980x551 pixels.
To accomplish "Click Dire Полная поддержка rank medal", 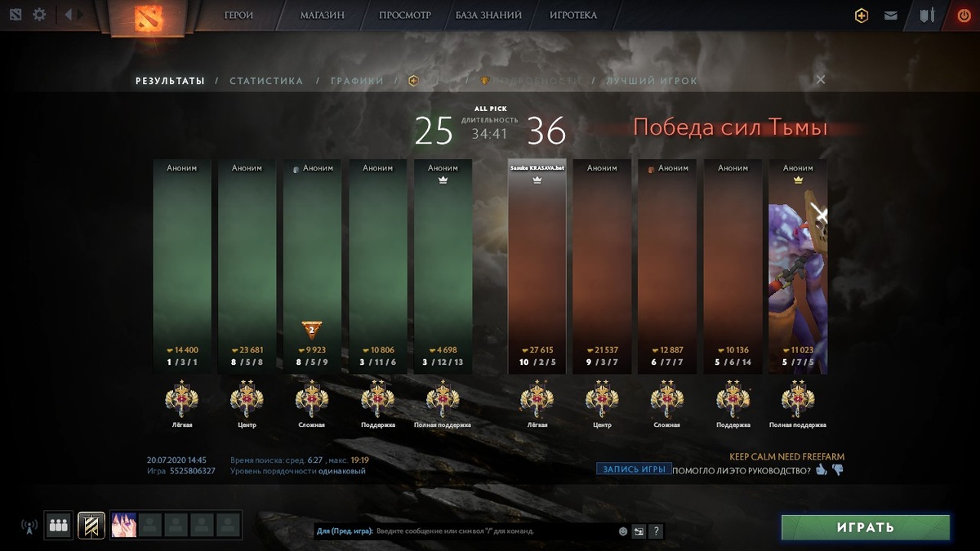I will tap(798, 399).
